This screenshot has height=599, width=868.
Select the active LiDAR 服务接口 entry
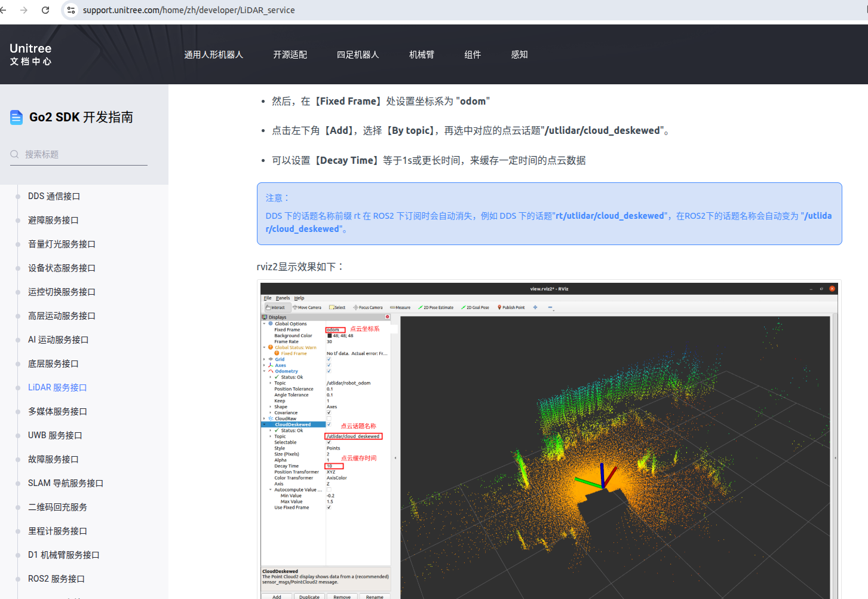(57, 387)
